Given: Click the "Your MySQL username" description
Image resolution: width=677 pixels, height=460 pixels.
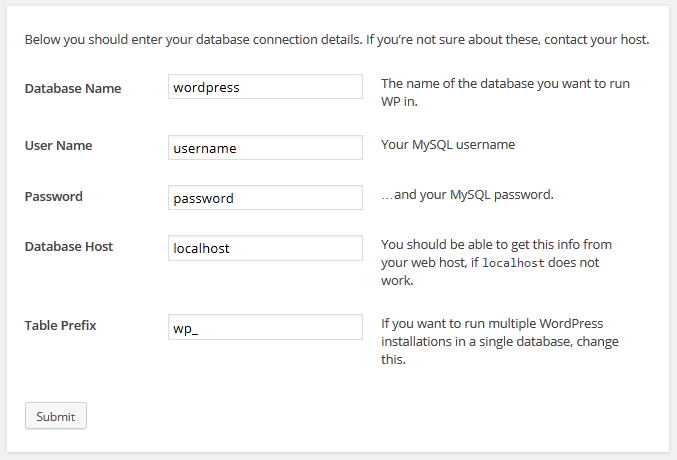Looking at the screenshot, I should pos(448,145).
